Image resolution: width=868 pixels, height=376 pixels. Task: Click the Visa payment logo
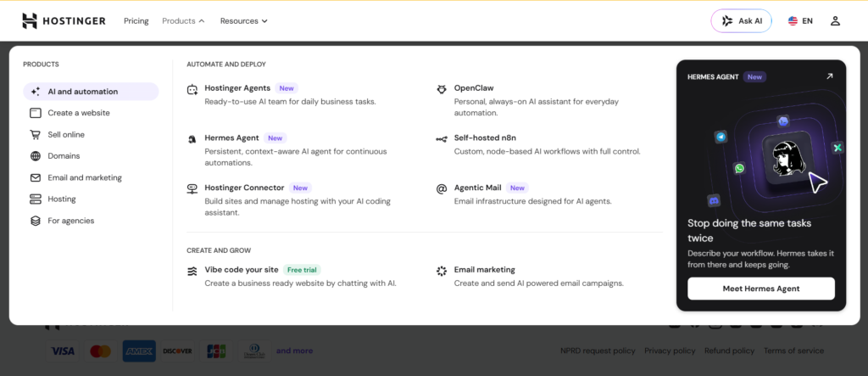pyautogui.click(x=63, y=351)
